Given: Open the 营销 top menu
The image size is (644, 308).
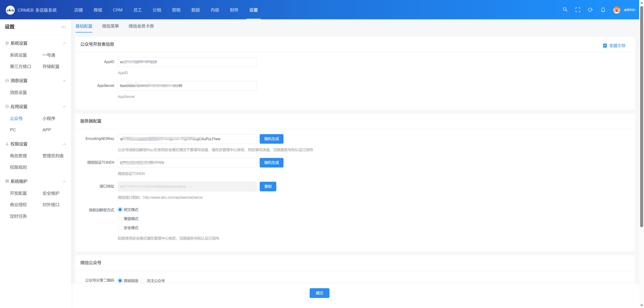Looking at the screenshot, I should [176, 10].
